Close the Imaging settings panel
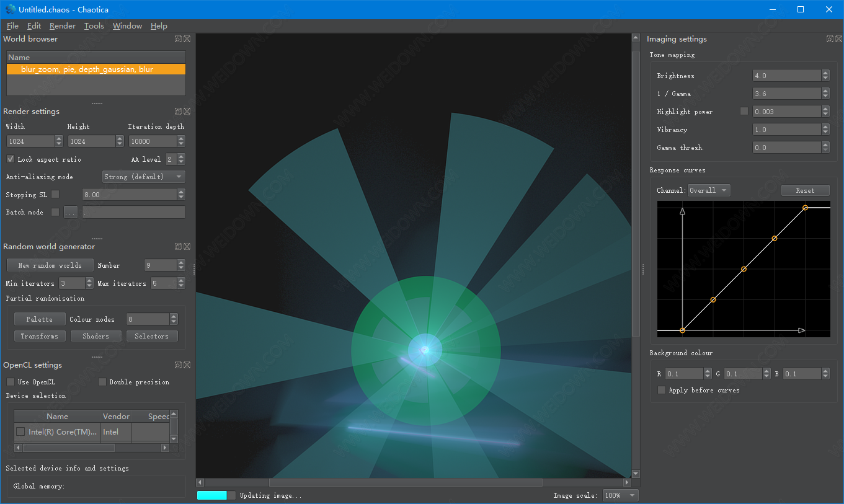Screen dimensions: 844x504 (838, 38)
